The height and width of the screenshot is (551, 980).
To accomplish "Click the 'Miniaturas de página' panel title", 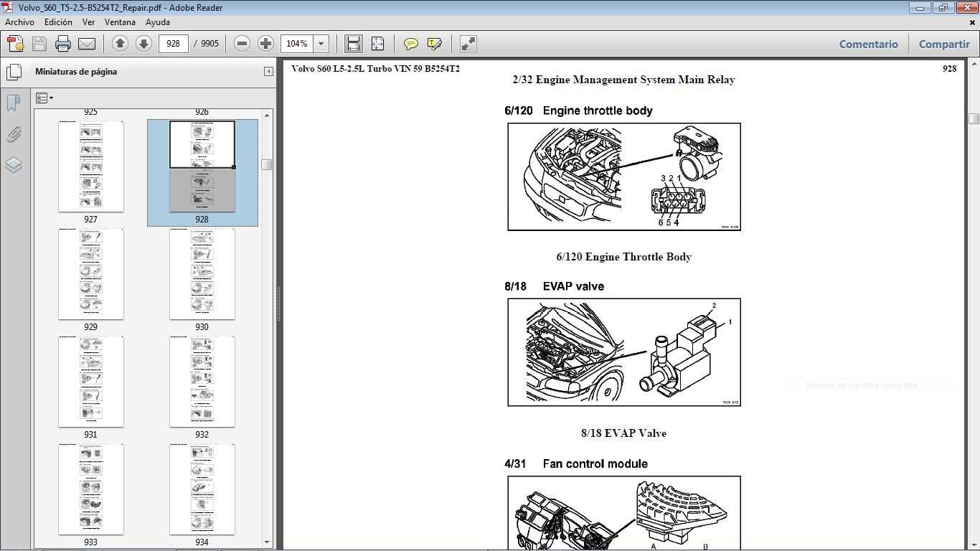I will (x=76, y=72).
